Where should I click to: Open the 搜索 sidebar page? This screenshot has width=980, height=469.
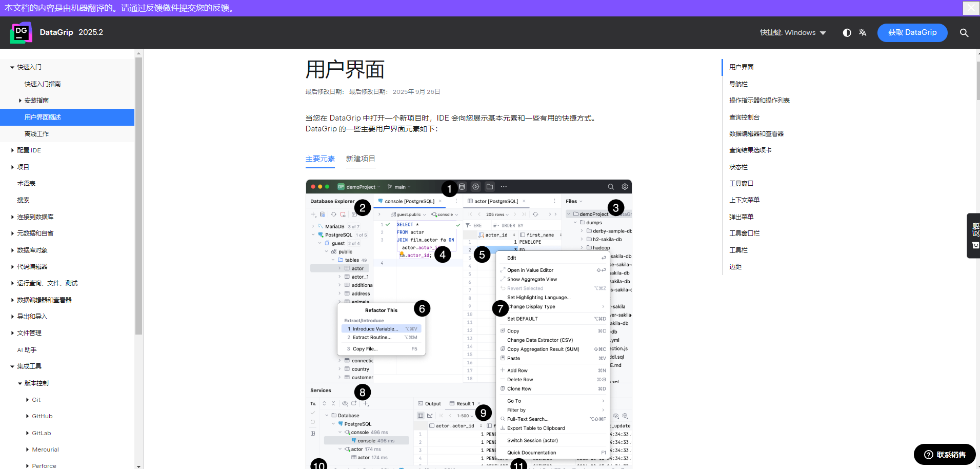[x=23, y=200]
